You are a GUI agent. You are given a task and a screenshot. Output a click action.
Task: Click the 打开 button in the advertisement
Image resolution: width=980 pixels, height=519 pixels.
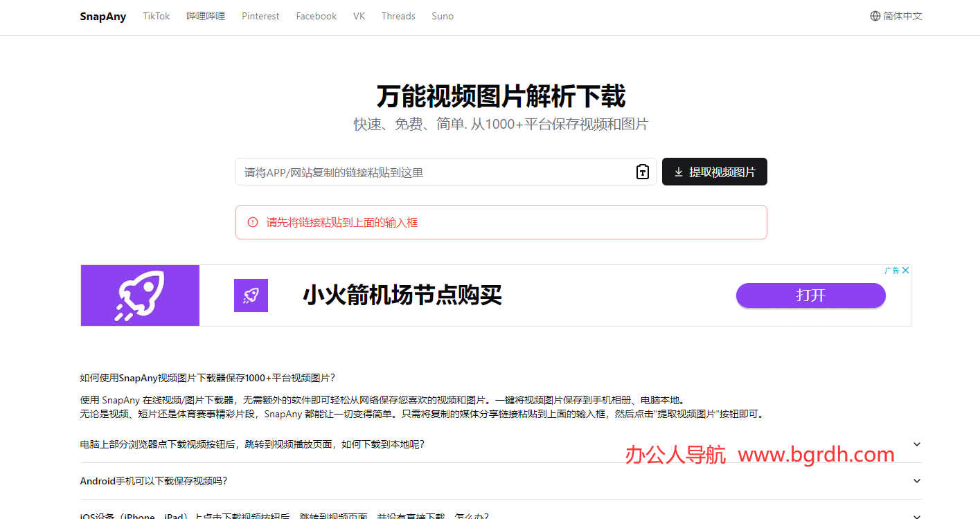pos(810,295)
